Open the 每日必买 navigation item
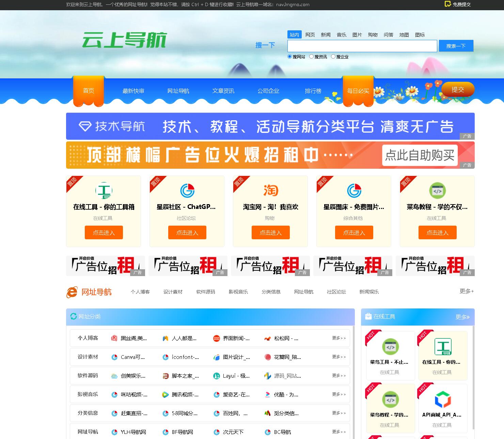The height and width of the screenshot is (439, 504). (x=358, y=91)
